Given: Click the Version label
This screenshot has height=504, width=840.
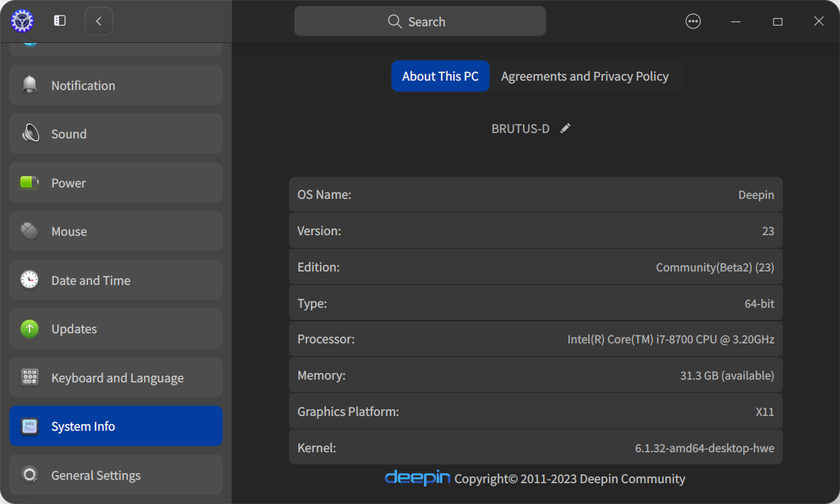Looking at the screenshot, I should click(x=319, y=231).
